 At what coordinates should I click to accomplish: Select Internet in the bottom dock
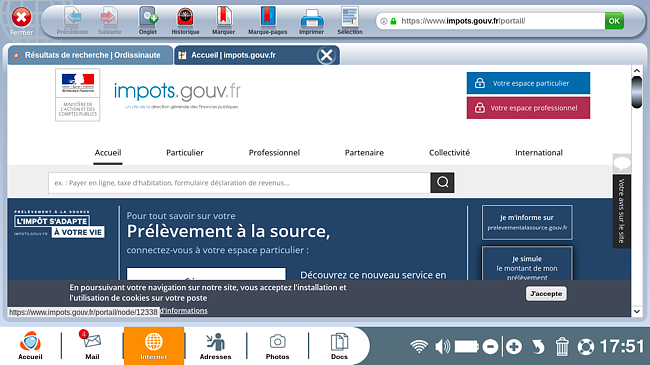tap(154, 346)
